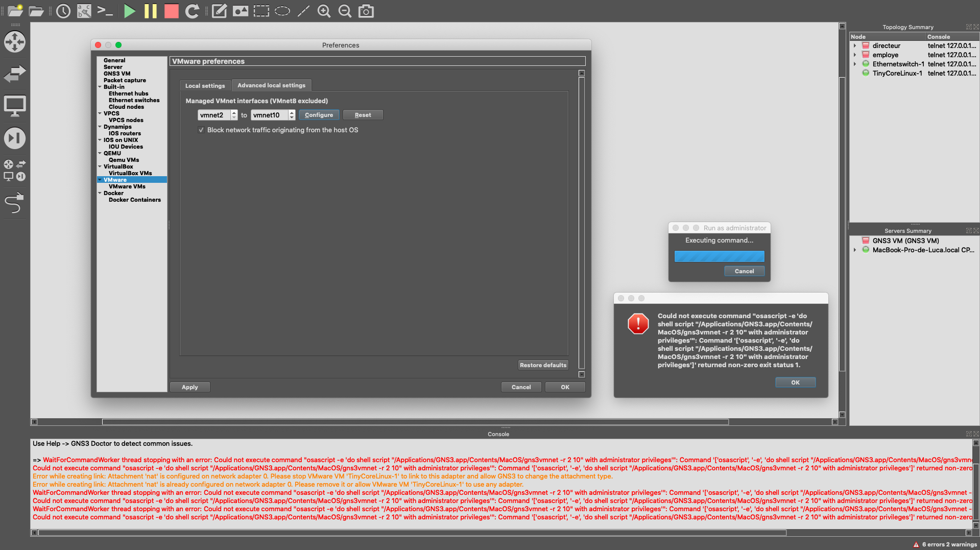Collapse the Docker tree section
Viewport: 980px width, 550px height.
[100, 193]
